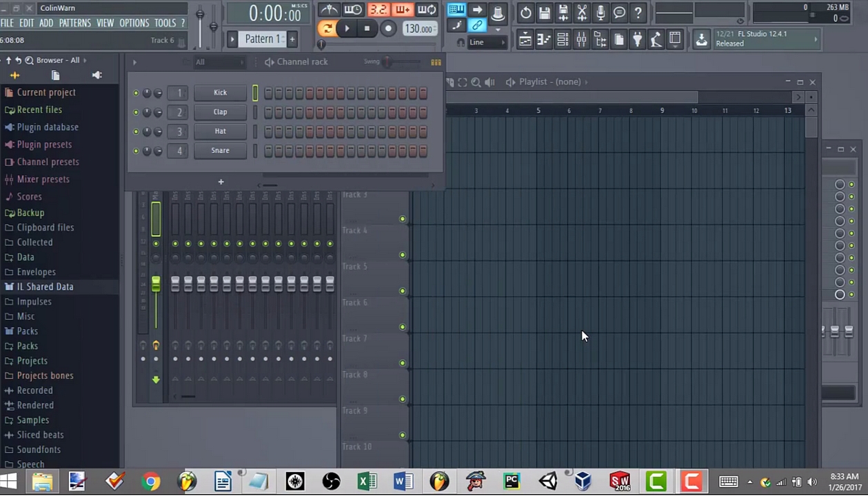Viewport: 868px width, 496px height.
Task: Toggle blend recording overdub icon
Action: click(x=403, y=10)
